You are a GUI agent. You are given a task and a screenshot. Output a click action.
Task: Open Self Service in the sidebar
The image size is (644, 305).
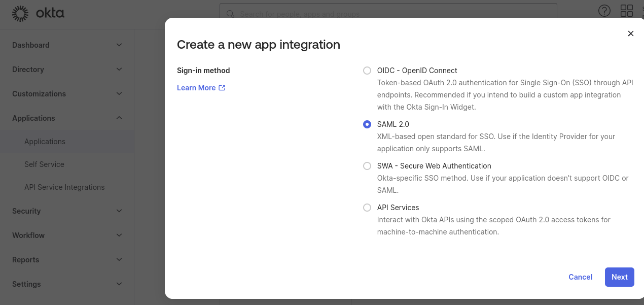click(44, 164)
